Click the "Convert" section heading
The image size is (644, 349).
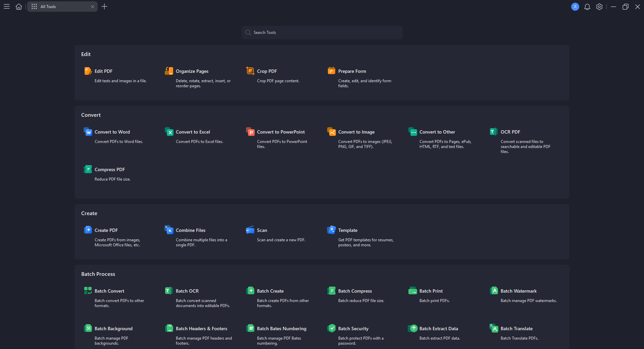(x=91, y=115)
